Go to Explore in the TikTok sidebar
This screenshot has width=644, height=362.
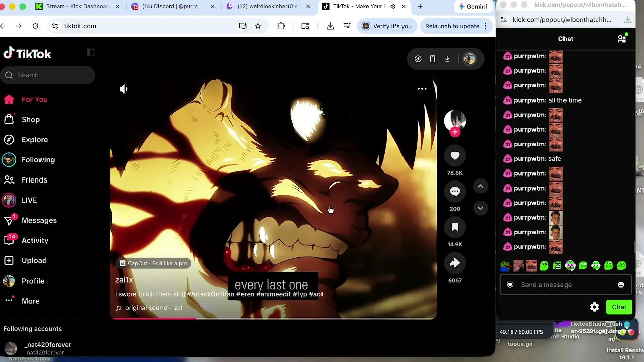[35, 140]
